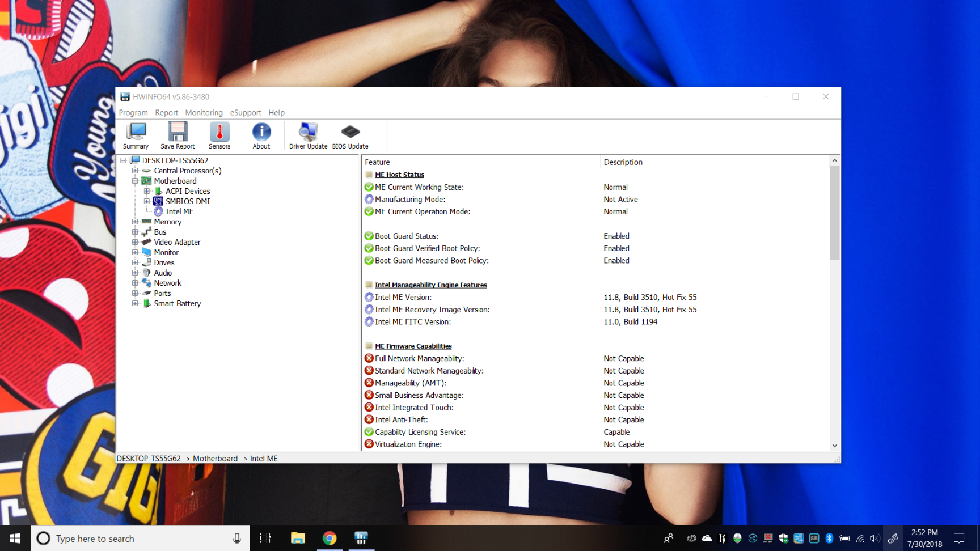Expand the Memory tree node
980x551 pixels.
(x=135, y=222)
